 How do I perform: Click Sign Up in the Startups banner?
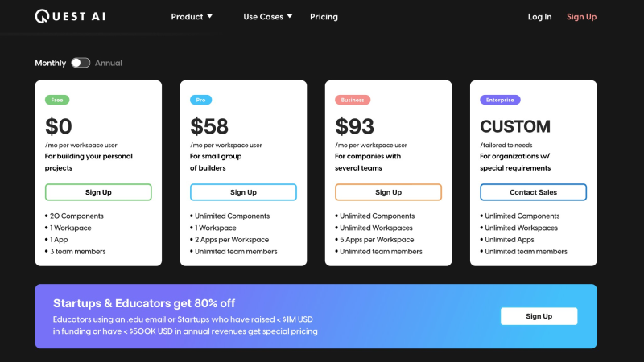(539, 316)
